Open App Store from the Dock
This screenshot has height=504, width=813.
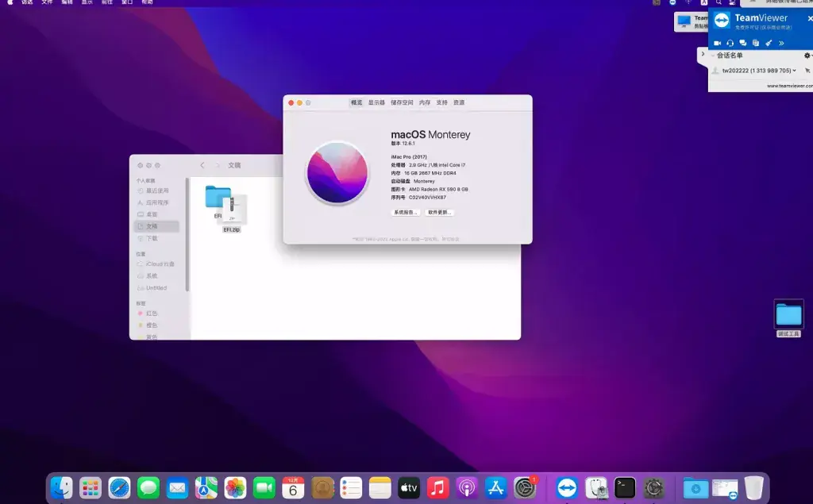click(495, 488)
